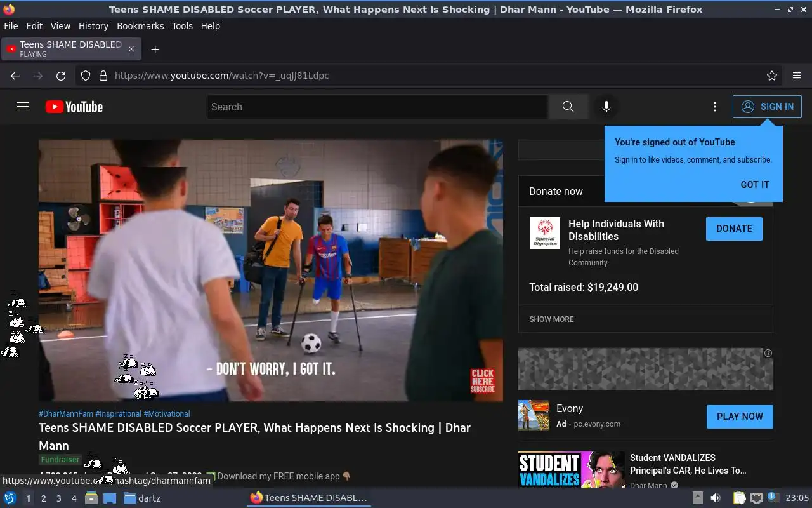Close the Teens SHAME DISABLED tab
The width and height of the screenshot is (812, 508).
pyautogui.click(x=131, y=49)
